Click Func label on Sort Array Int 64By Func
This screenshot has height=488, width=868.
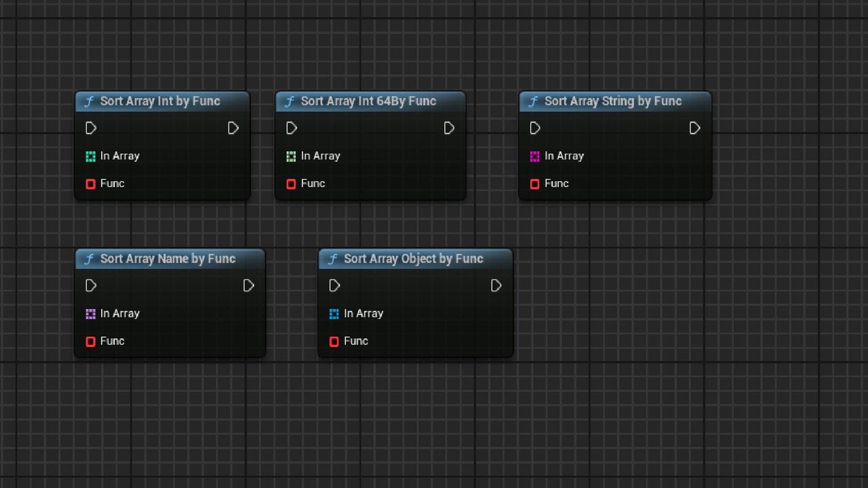tap(313, 183)
